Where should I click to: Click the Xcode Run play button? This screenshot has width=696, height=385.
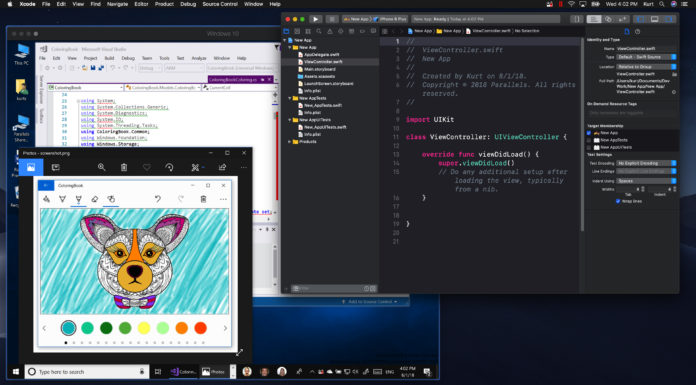click(x=316, y=19)
